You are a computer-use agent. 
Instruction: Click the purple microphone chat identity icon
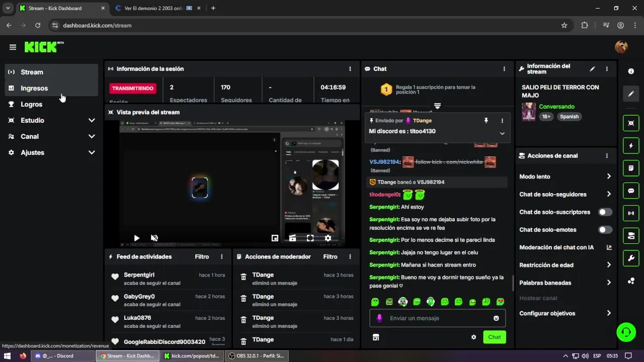click(379, 318)
